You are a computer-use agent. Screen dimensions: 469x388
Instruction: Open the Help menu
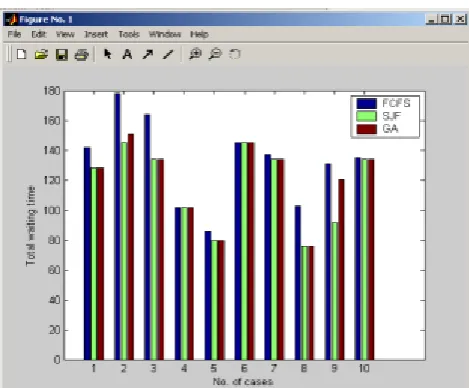(199, 34)
